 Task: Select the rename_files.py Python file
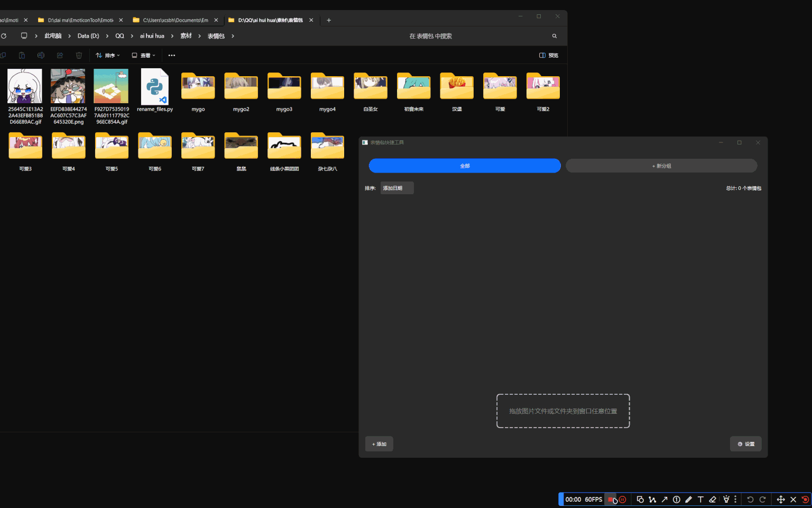tap(155, 90)
